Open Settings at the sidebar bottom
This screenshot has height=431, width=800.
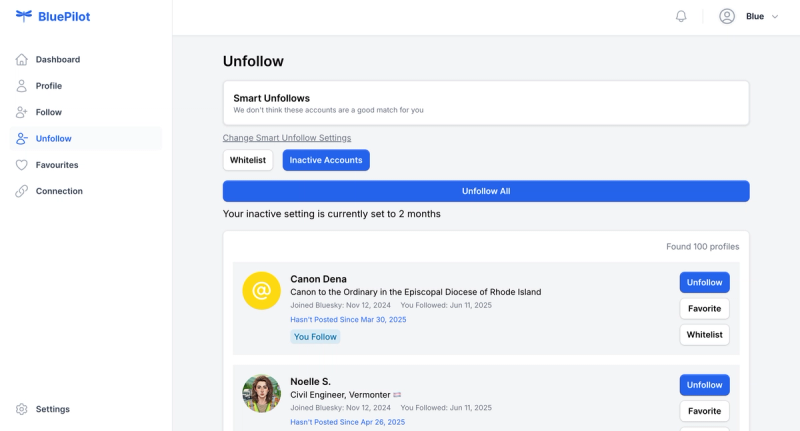[86, 409]
